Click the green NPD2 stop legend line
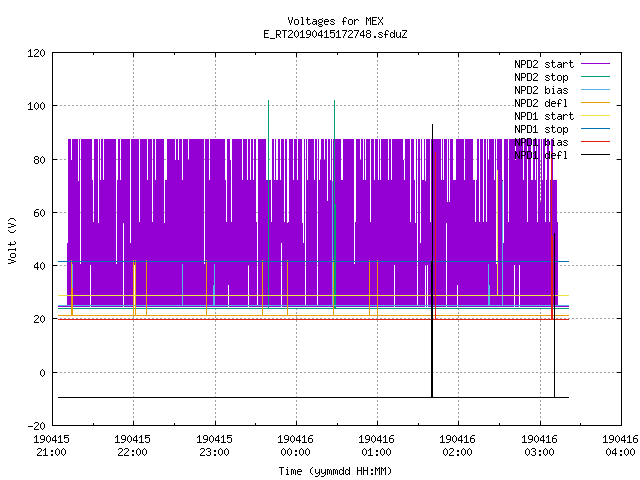This screenshot has height=480, width=640. tap(595, 76)
